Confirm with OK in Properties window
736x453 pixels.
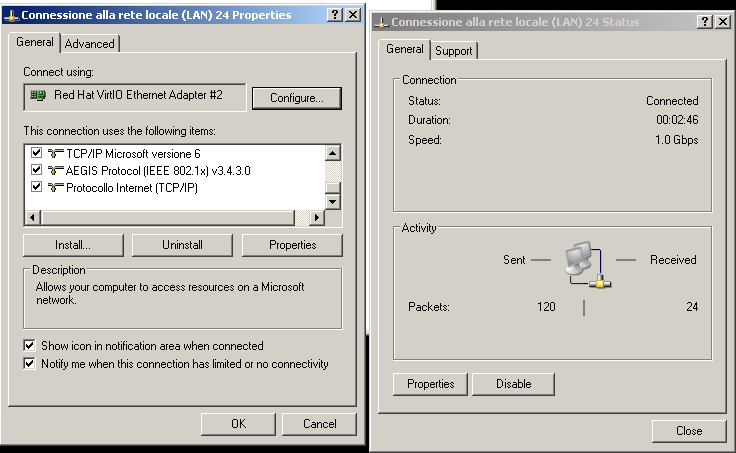[238, 424]
